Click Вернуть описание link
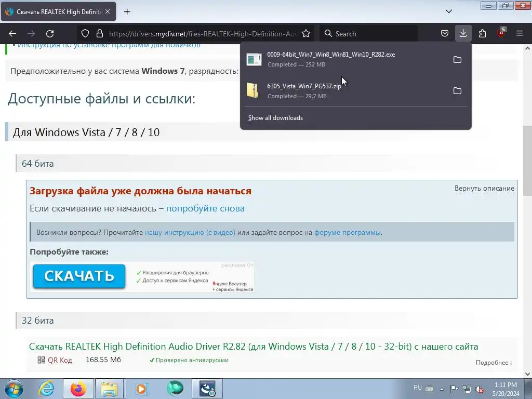Image resolution: width=532 pixels, height=399 pixels. point(484,188)
